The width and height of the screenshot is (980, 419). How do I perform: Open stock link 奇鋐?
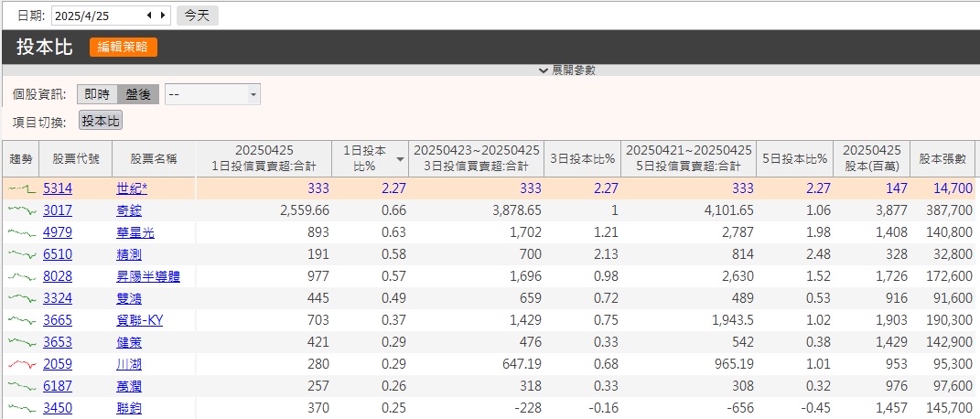[x=129, y=210]
